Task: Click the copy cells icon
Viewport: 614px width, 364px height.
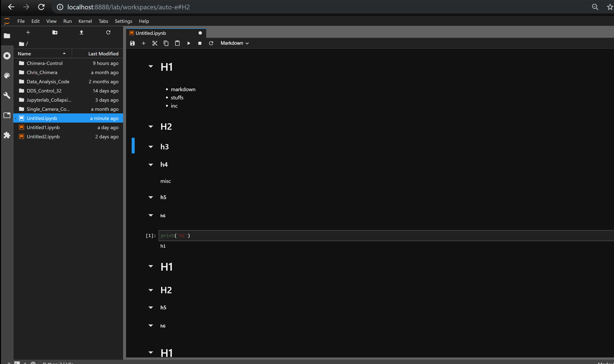Action: tap(166, 43)
